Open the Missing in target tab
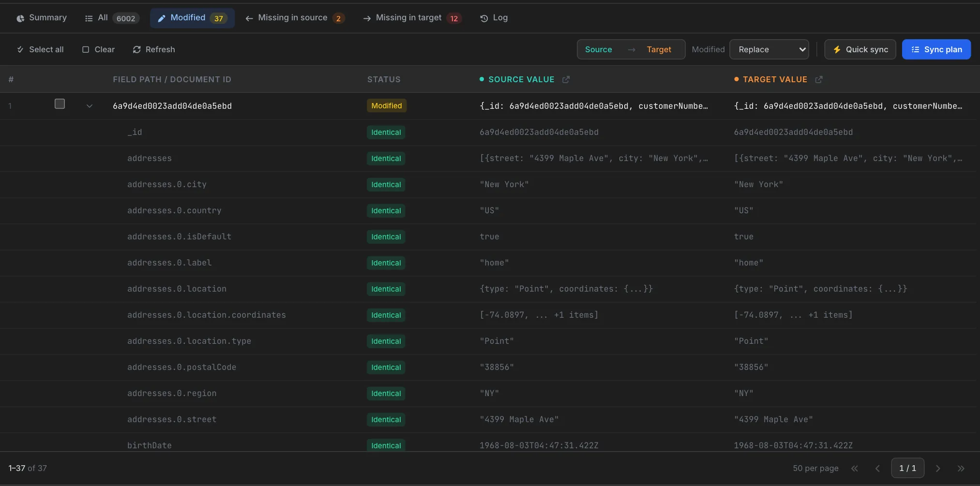The width and height of the screenshot is (980, 486). pyautogui.click(x=412, y=18)
